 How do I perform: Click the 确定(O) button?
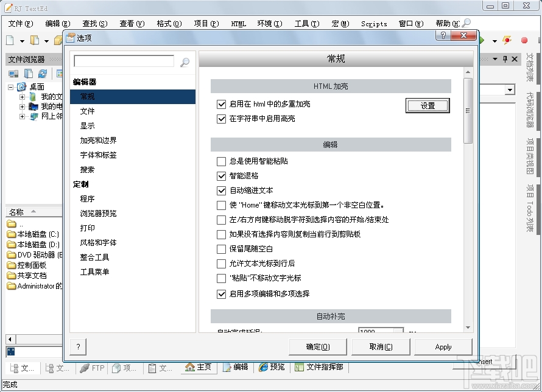point(318,347)
